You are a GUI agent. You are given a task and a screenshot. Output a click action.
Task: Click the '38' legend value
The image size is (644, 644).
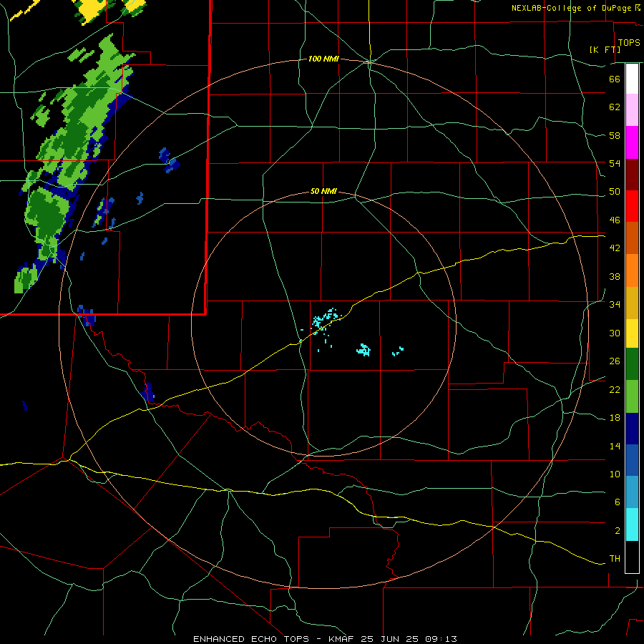point(615,276)
